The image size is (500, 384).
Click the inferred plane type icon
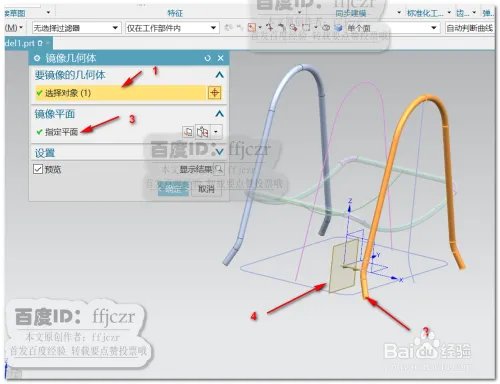point(202,132)
